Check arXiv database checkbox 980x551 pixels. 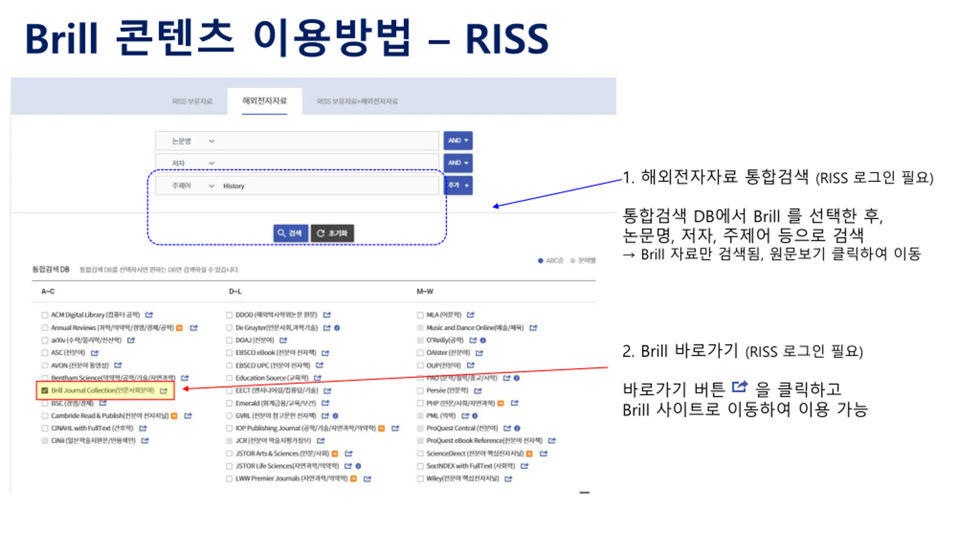(45, 340)
